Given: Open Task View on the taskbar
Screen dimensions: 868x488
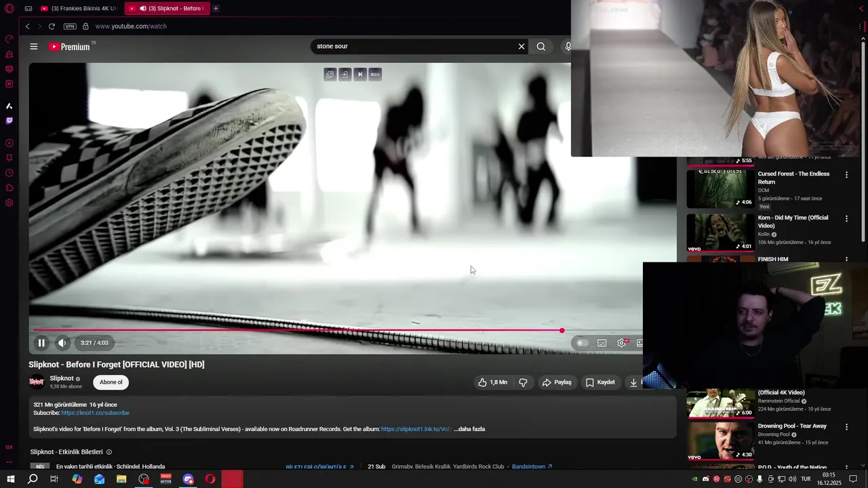Looking at the screenshot, I should click(54, 479).
